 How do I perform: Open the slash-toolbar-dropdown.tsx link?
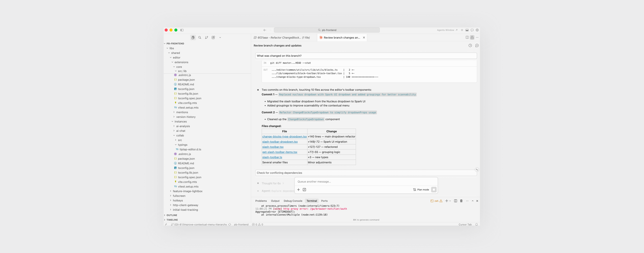280,142
